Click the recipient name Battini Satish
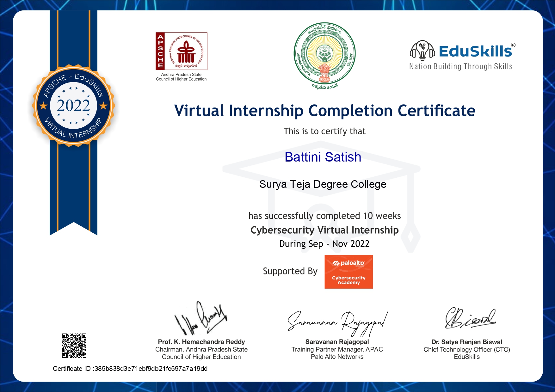 point(323,157)
